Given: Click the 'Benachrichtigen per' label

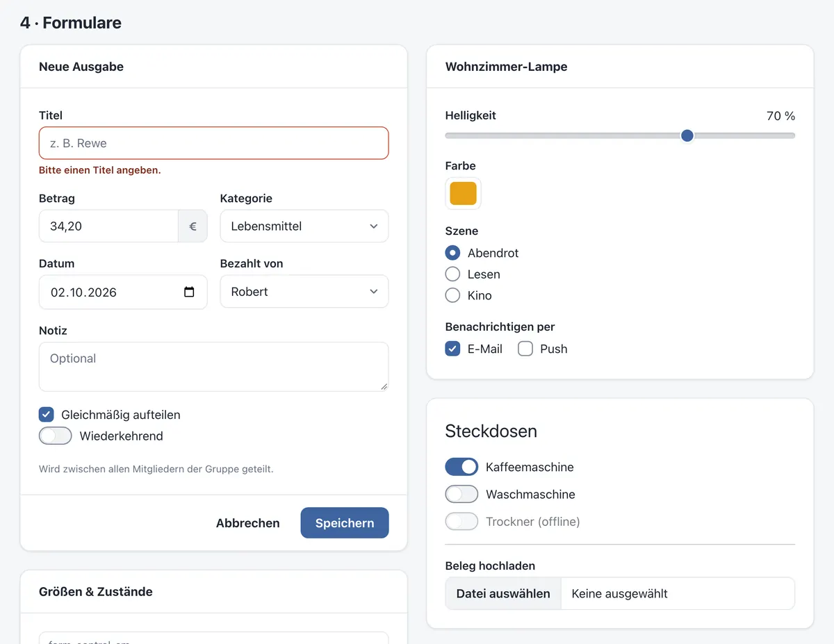Looking at the screenshot, I should point(500,327).
